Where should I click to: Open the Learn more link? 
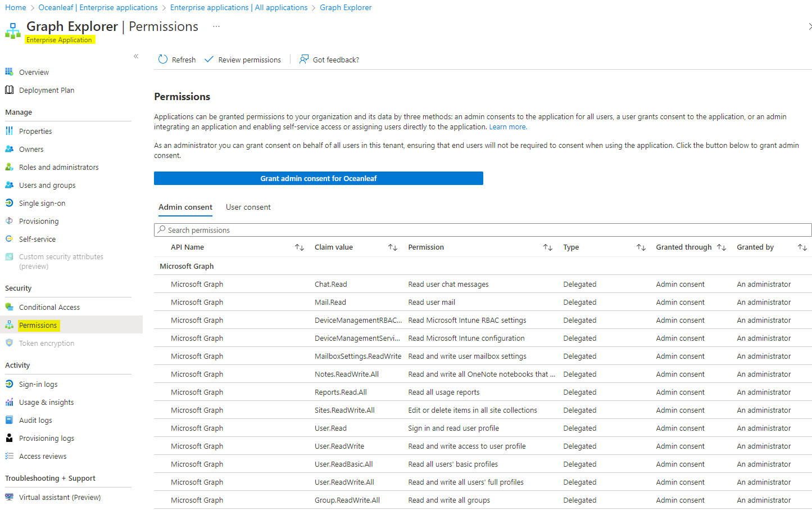pyautogui.click(x=508, y=127)
